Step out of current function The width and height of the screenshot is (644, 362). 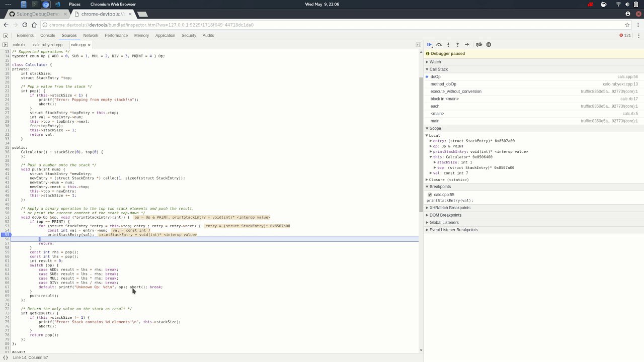pos(457,45)
